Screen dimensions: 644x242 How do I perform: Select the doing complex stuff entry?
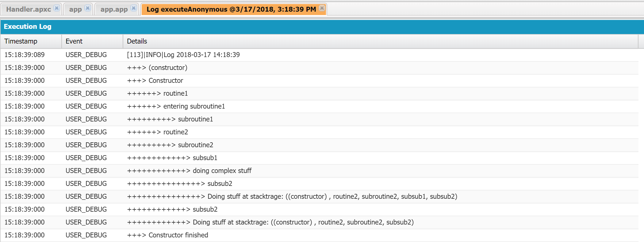[189, 171]
